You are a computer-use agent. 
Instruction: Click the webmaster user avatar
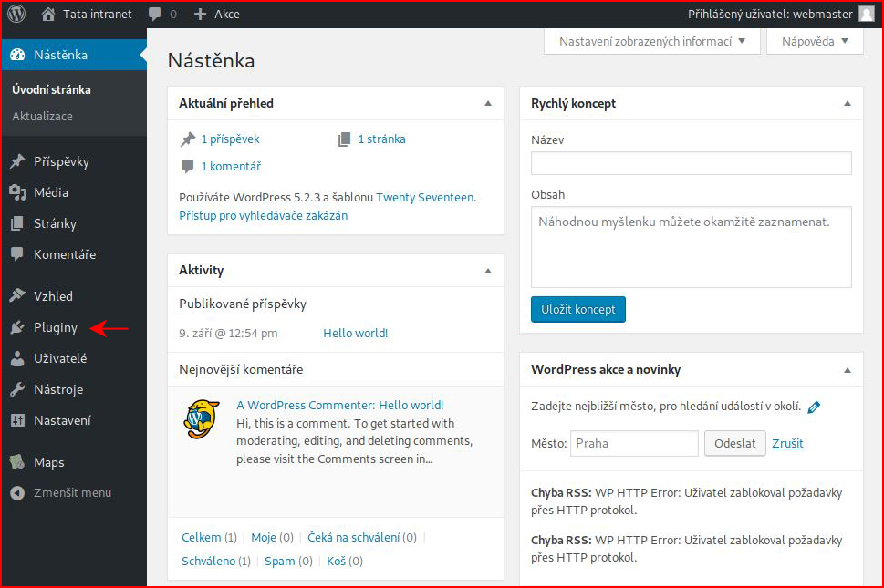click(x=866, y=14)
